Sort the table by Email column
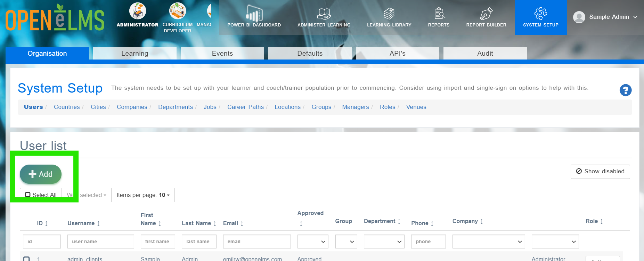Screen dimensions: 644x261 click(x=242, y=223)
